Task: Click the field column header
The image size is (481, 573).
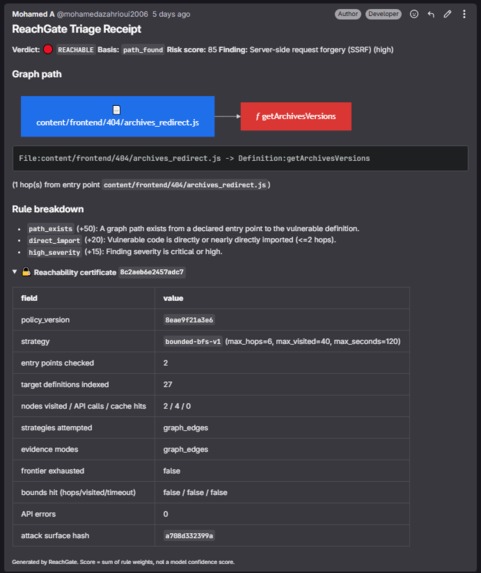Action: point(29,298)
